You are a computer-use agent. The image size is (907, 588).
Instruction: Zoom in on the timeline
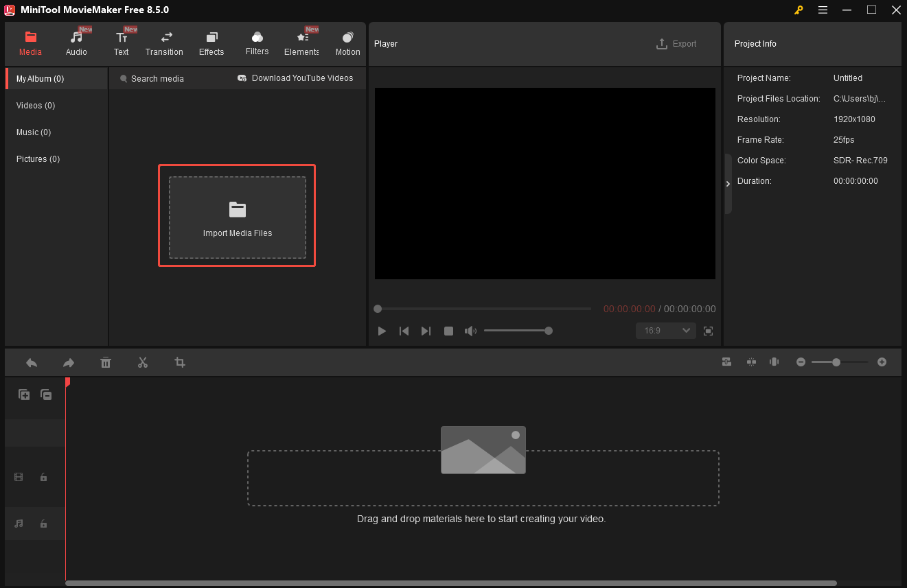click(x=882, y=362)
